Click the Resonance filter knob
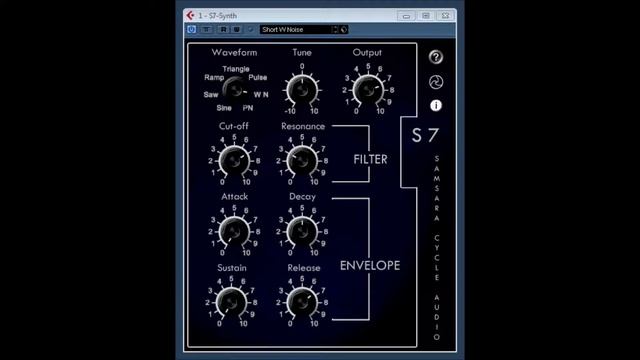 pyautogui.click(x=302, y=160)
